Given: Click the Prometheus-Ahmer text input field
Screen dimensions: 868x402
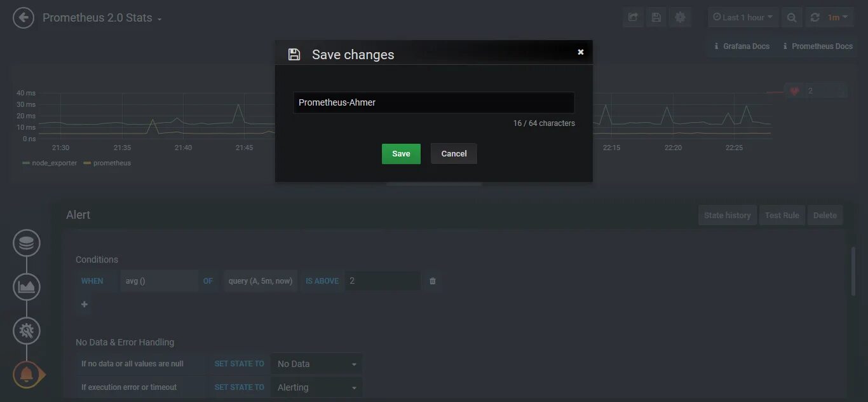Looking at the screenshot, I should 433,102.
